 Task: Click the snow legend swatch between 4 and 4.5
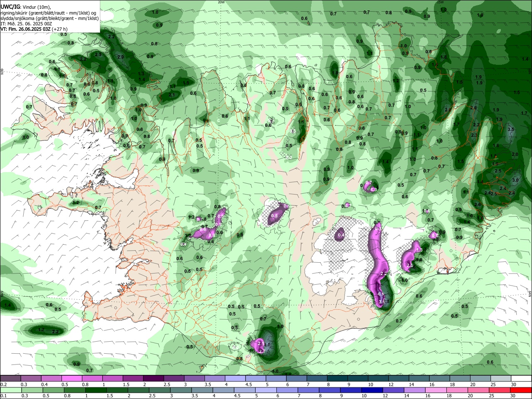tap(235, 379)
